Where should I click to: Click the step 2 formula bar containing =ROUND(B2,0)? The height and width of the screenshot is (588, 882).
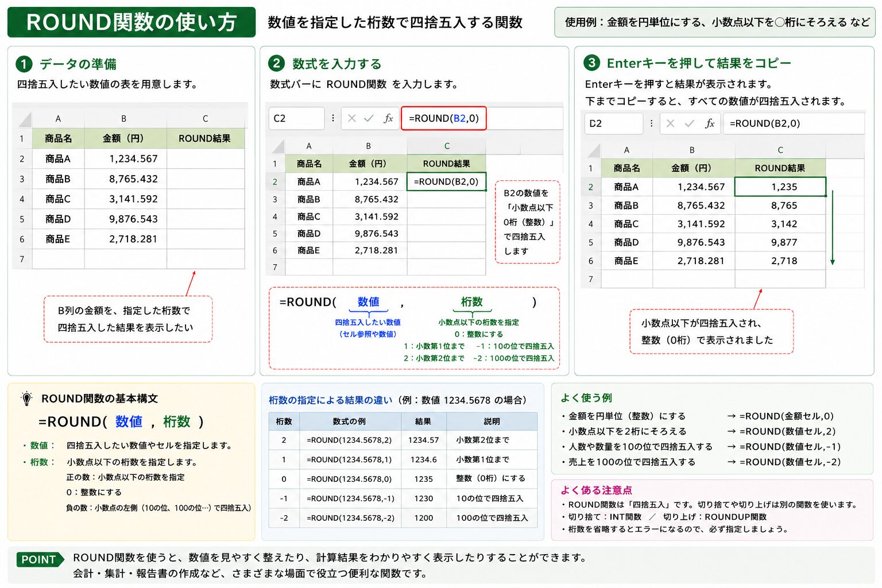click(444, 118)
